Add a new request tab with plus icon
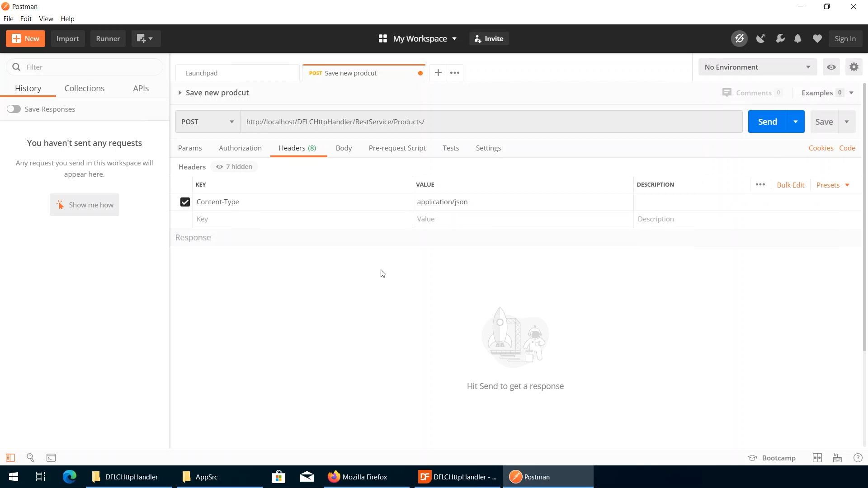 pos(438,73)
